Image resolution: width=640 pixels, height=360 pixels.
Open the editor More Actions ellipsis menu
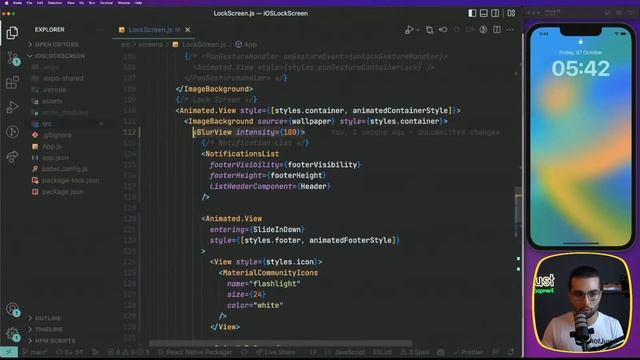click(x=510, y=30)
